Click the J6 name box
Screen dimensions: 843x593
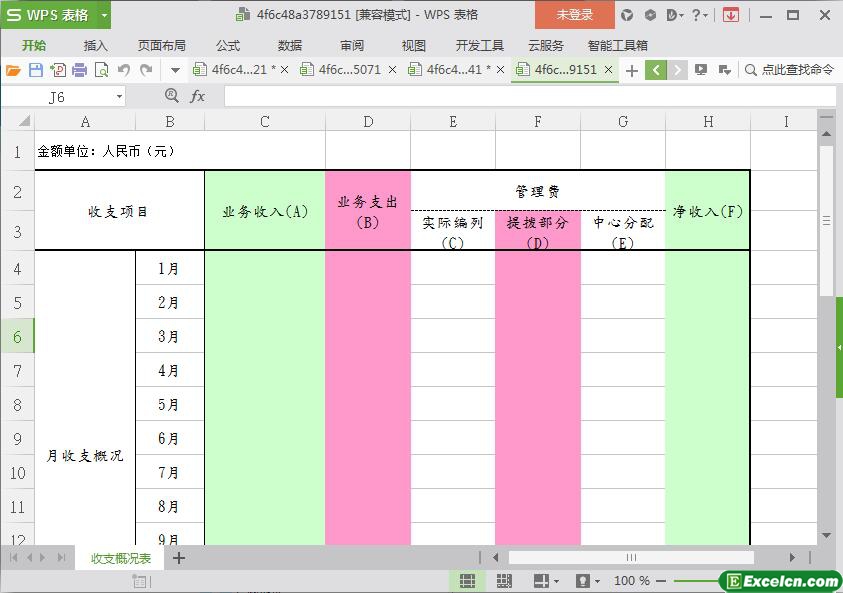57,97
